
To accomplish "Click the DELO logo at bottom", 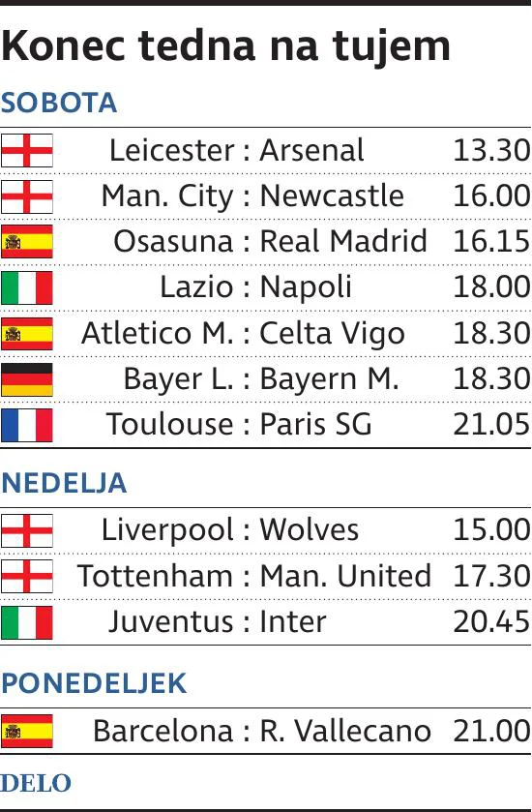I will tap(36, 783).
